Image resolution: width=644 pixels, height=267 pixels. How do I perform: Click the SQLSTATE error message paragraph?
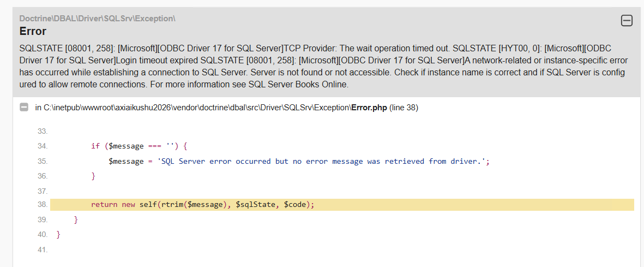point(322,66)
